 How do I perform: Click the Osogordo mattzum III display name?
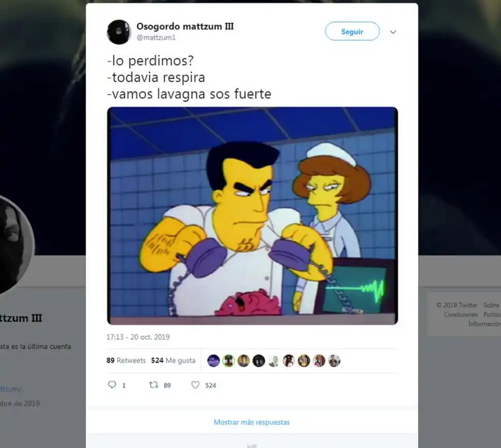coord(185,26)
